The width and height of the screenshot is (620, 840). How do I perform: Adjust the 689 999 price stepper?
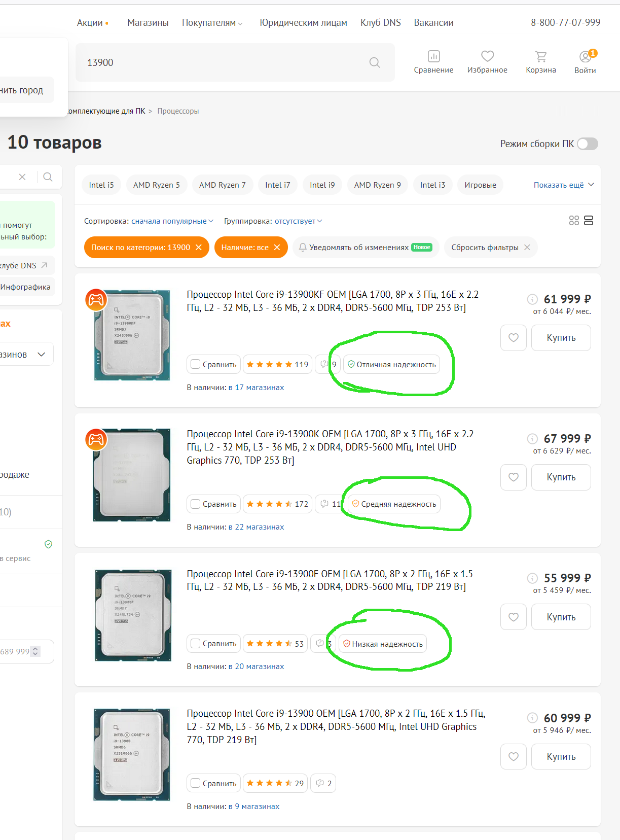35,651
